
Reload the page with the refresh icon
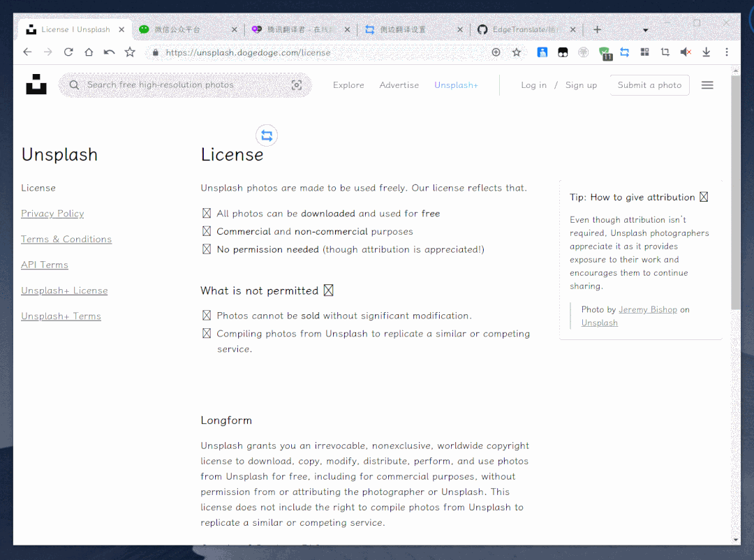(x=68, y=52)
